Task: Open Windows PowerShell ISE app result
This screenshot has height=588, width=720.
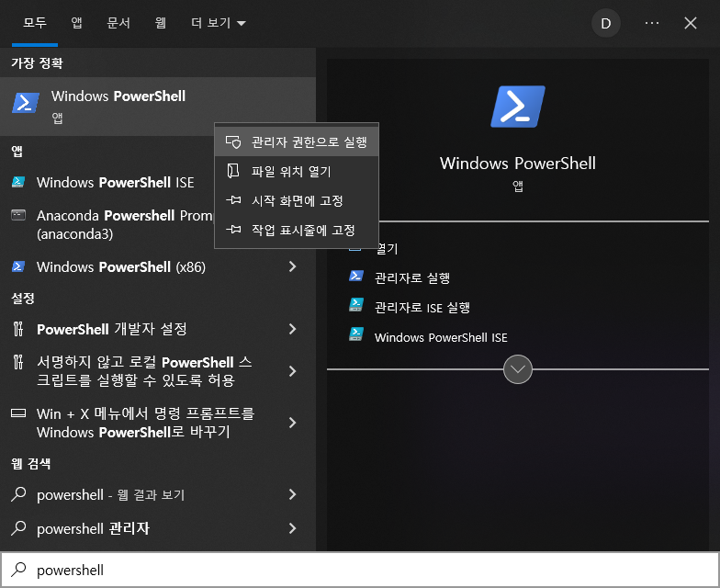Action: [116, 182]
